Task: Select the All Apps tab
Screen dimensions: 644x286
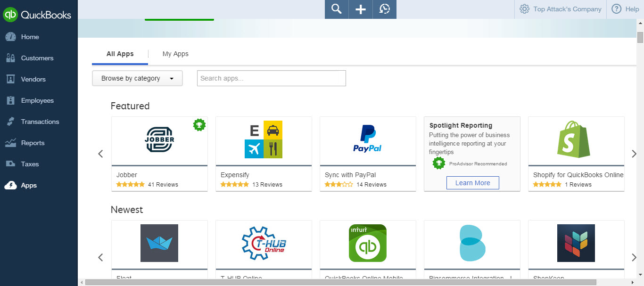Action: (x=120, y=54)
